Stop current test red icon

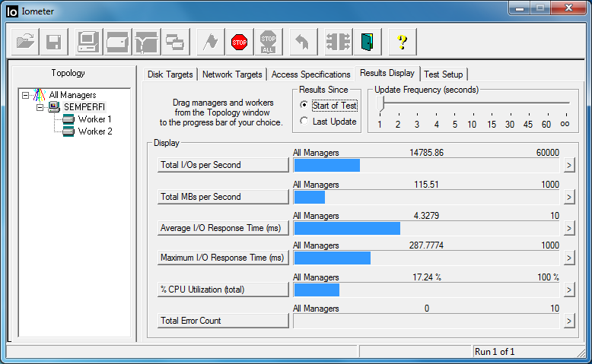(x=240, y=42)
